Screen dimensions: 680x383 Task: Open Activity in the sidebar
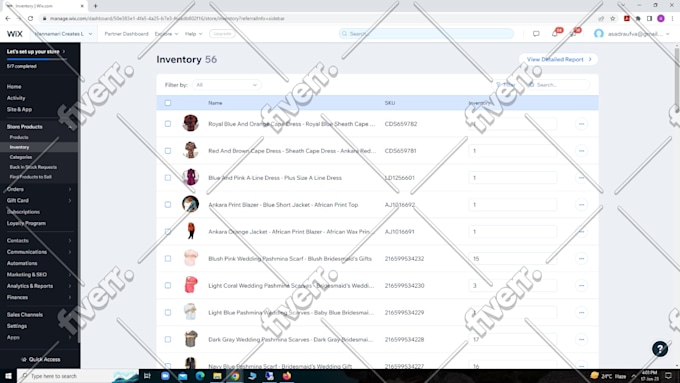[x=16, y=98]
